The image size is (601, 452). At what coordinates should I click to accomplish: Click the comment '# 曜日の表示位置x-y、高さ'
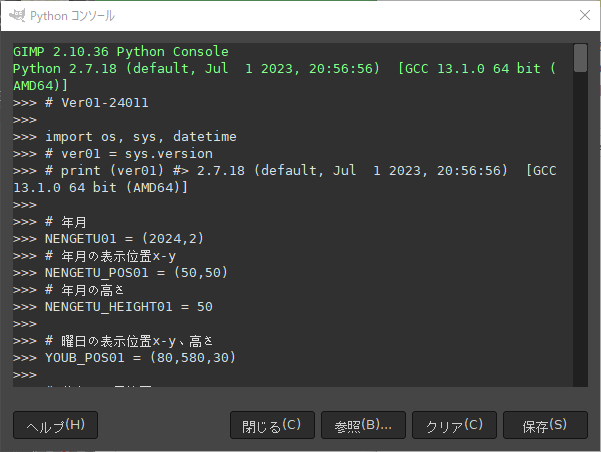(129, 341)
